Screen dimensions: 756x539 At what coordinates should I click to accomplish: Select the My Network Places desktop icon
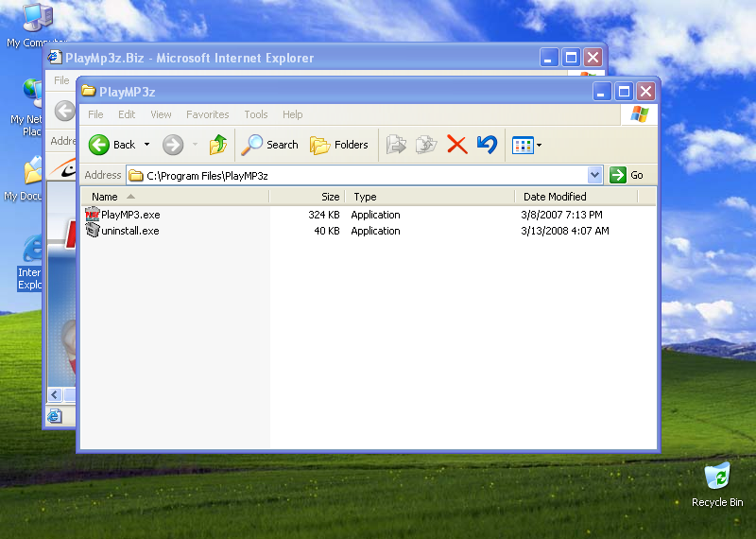point(26,108)
